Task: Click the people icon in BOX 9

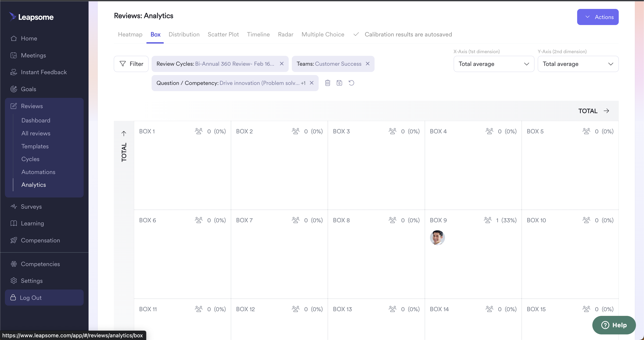Action: [488, 220]
